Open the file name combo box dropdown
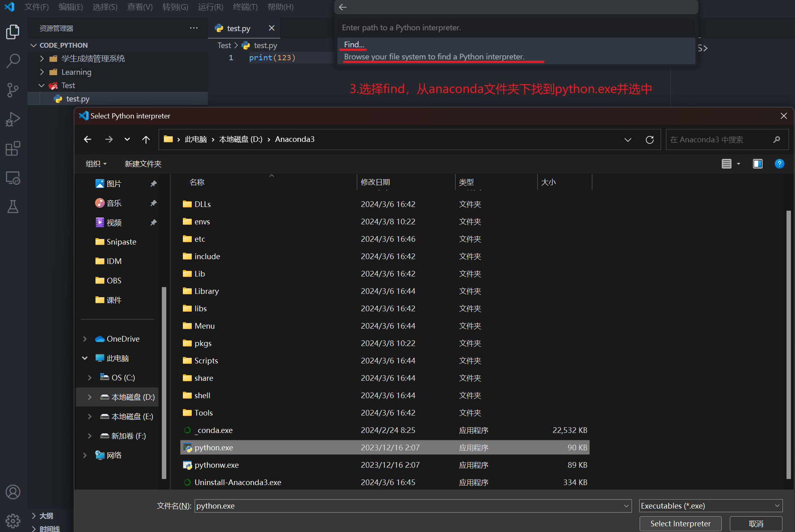Viewport: 795px width, 532px height. click(626, 506)
